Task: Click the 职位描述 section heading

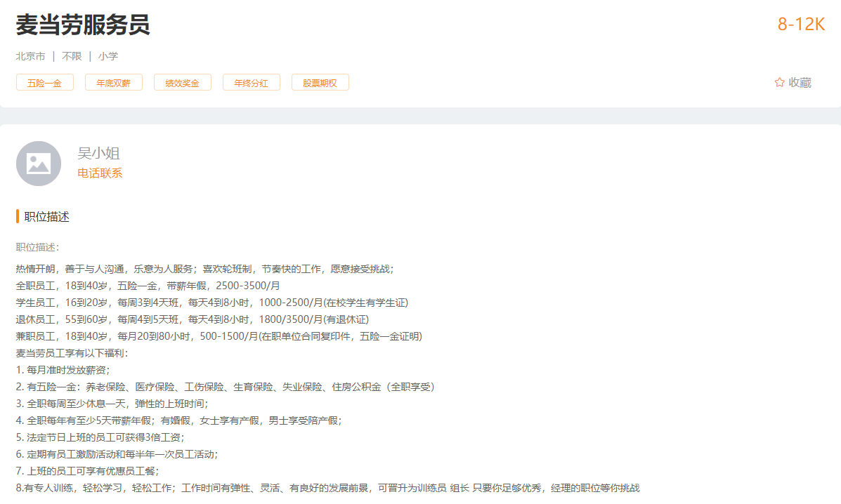Action: [x=46, y=216]
